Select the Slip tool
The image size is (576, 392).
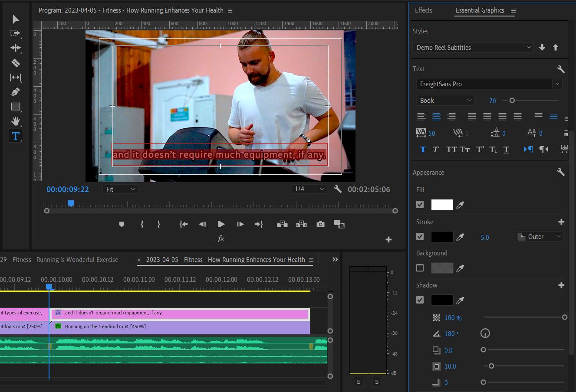(16, 77)
